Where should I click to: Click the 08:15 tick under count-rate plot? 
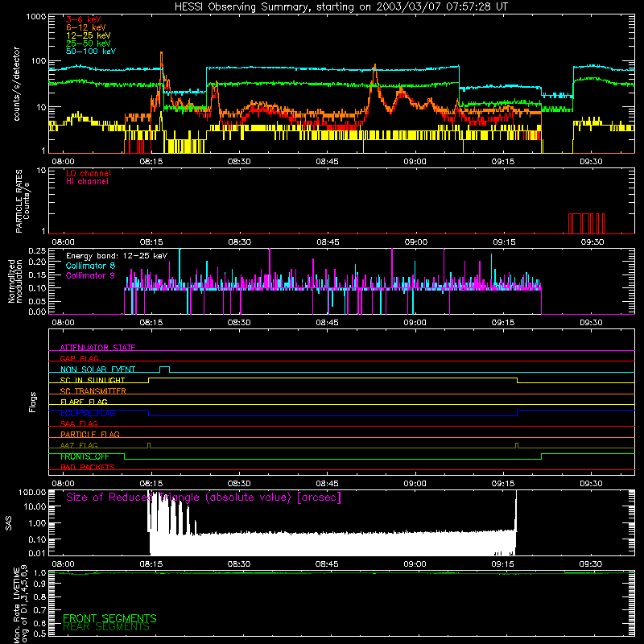click(x=151, y=162)
